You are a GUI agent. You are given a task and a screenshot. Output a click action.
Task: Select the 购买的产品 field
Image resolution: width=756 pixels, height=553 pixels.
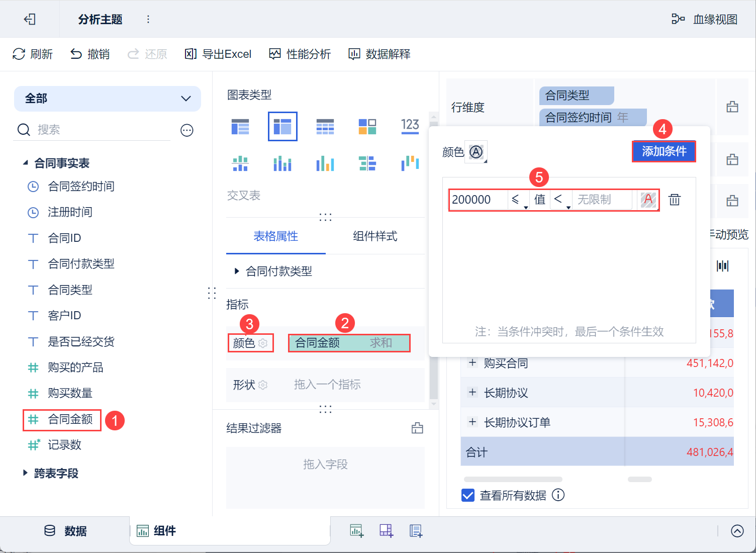point(65,367)
